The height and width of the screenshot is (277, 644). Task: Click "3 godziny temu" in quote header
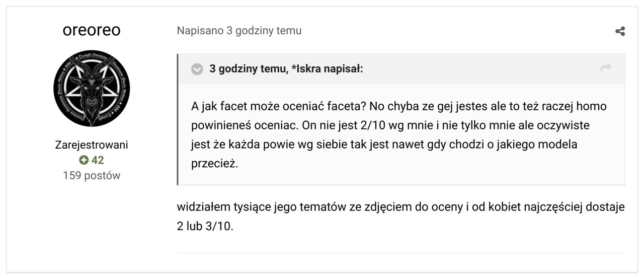(x=247, y=69)
